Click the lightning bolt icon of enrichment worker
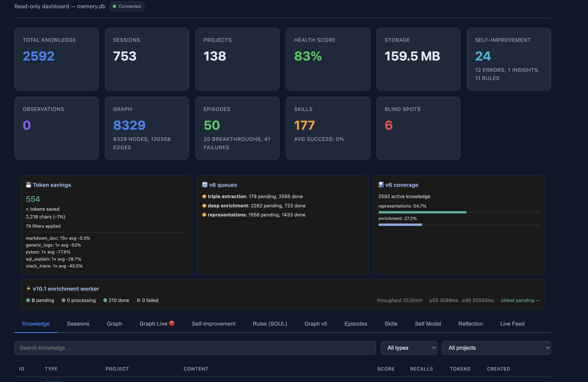The height and width of the screenshot is (382, 588). click(x=28, y=289)
